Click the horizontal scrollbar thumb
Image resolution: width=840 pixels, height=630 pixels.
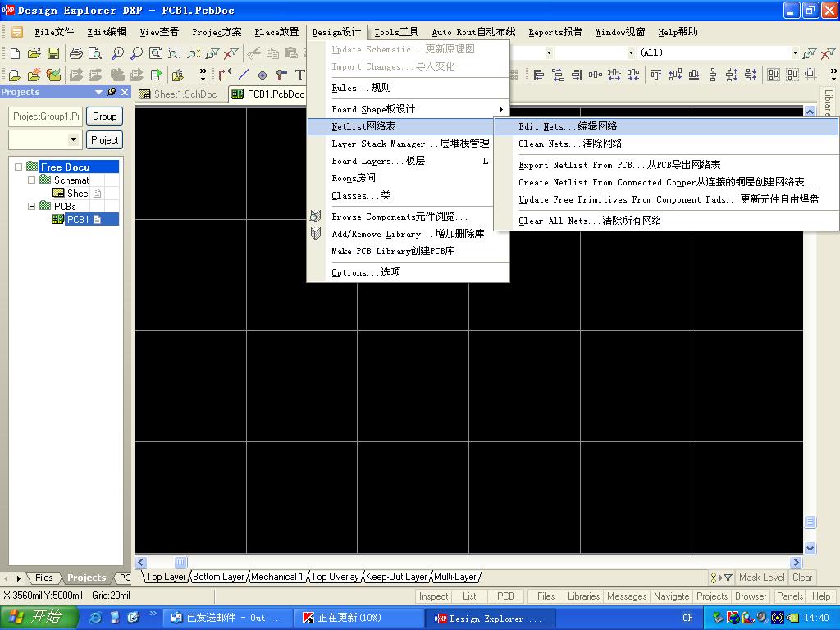pos(181,562)
